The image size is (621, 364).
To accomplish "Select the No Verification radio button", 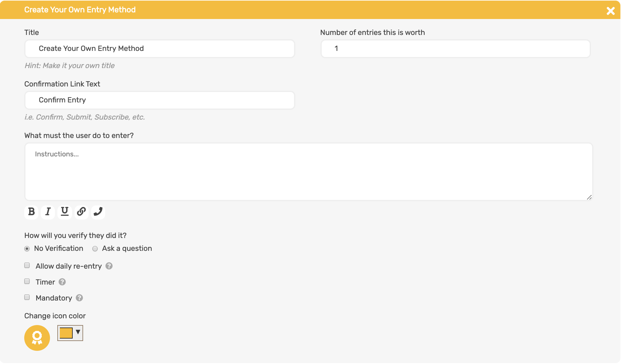I will pos(26,249).
